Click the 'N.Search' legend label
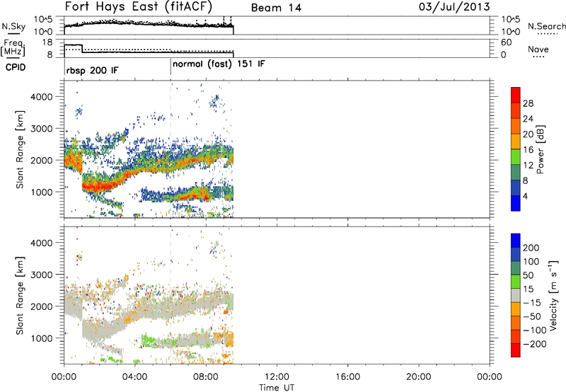Image resolution: width=566 pixels, height=392 pixels. (x=547, y=26)
